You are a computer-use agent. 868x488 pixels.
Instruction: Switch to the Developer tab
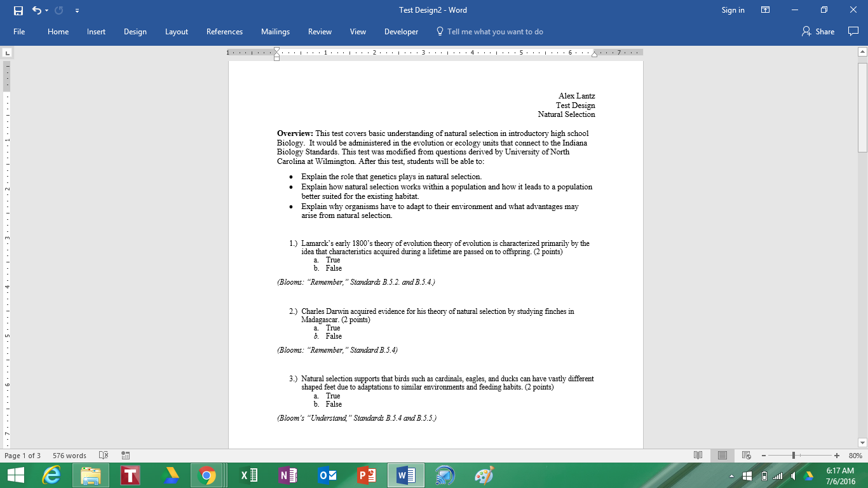[x=401, y=32]
